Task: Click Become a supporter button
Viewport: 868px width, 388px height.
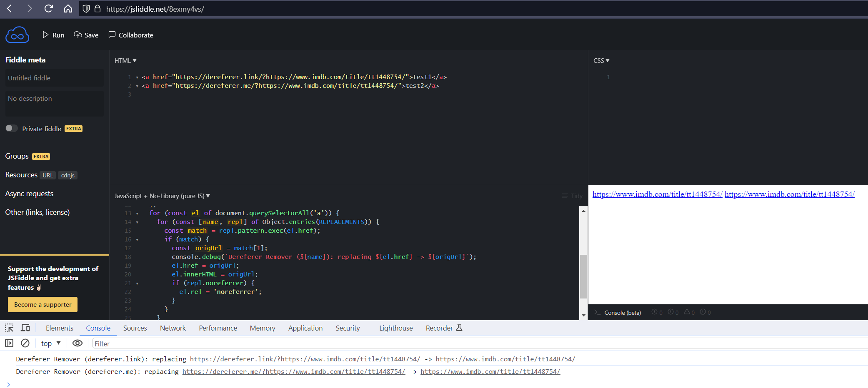Action: click(43, 304)
